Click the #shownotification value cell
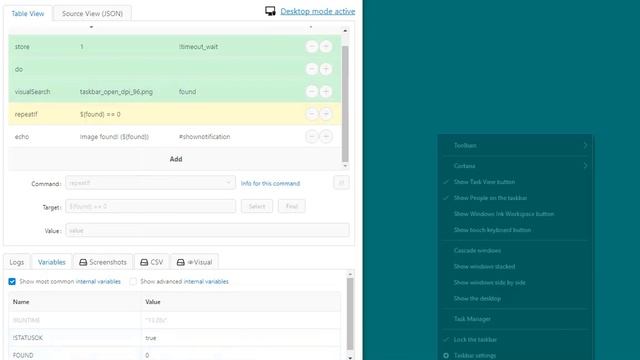This screenshot has width=640, height=360. click(x=204, y=137)
